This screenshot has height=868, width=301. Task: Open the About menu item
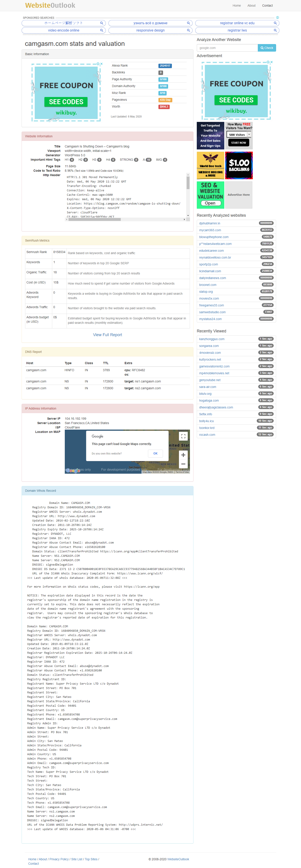point(251,5)
